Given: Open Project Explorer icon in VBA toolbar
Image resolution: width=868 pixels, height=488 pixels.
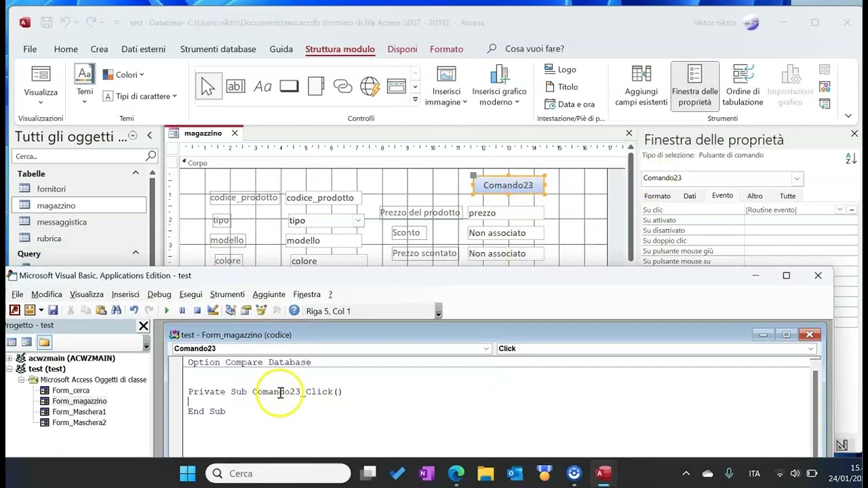Looking at the screenshot, I should click(231, 310).
